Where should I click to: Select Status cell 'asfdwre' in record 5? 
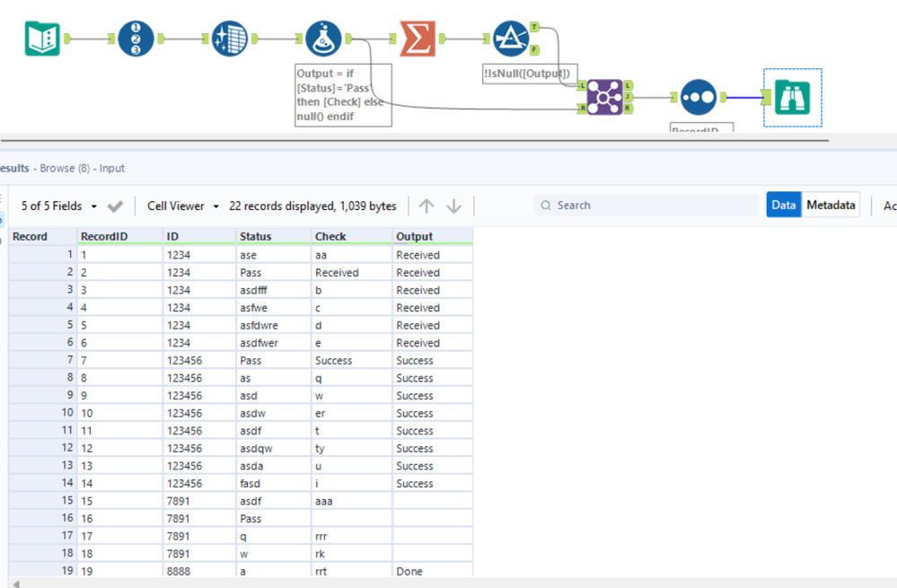274,326
